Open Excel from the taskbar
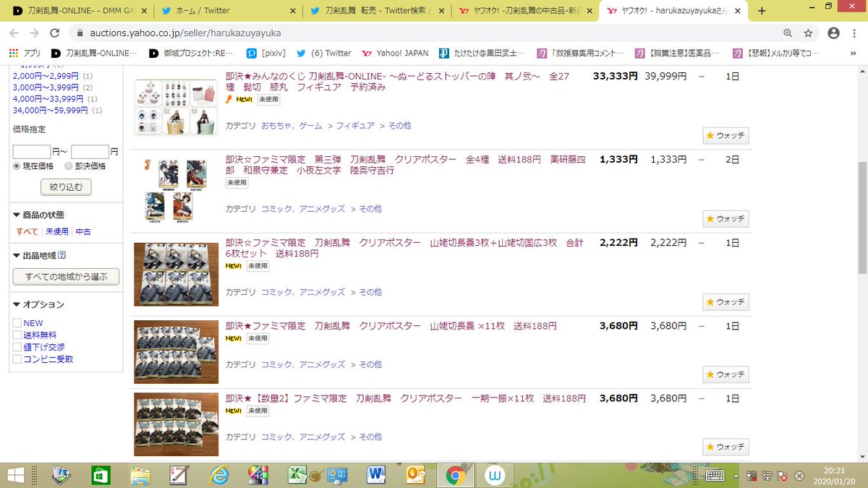Image resolution: width=868 pixels, height=488 pixels. point(296,475)
